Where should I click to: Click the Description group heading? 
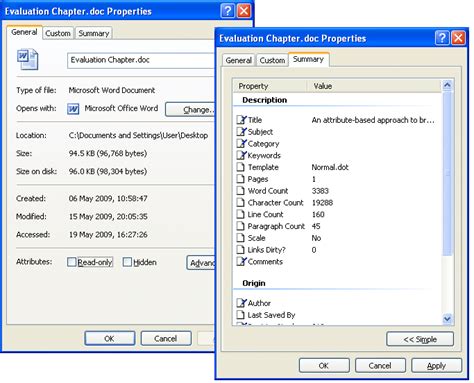coord(265,100)
